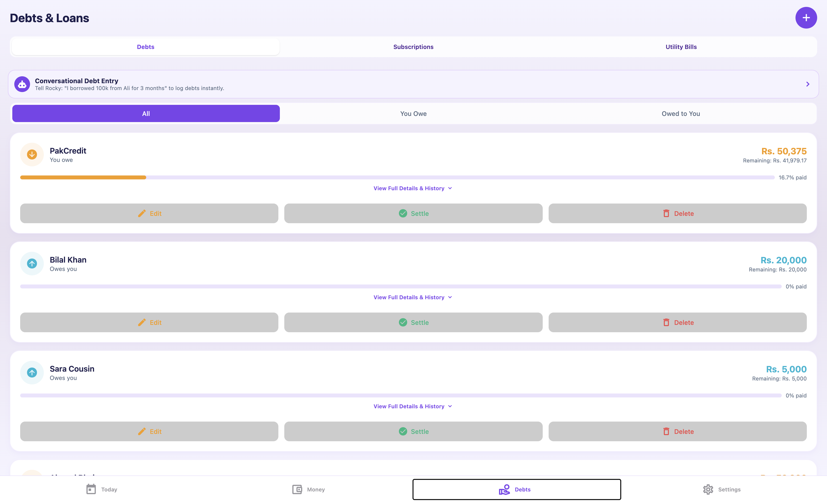Select the All filter
The image size is (827, 504).
(x=146, y=113)
